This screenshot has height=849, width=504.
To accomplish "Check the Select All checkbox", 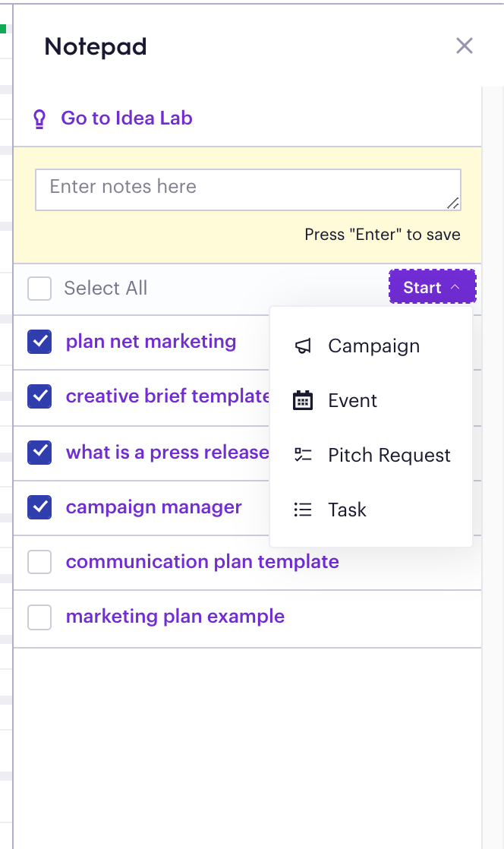I will point(39,288).
